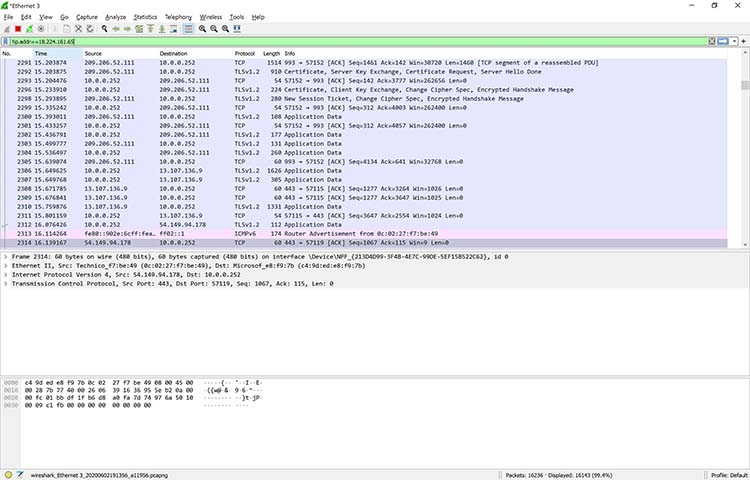Expand Internet Protocol Version 4 row
The height and width of the screenshot is (480, 750).
(x=5, y=275)
